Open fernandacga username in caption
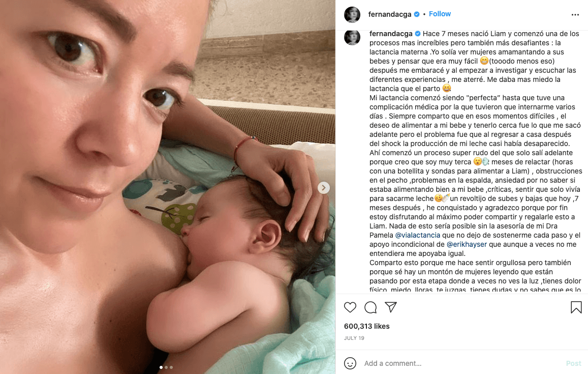 (391, 34)
